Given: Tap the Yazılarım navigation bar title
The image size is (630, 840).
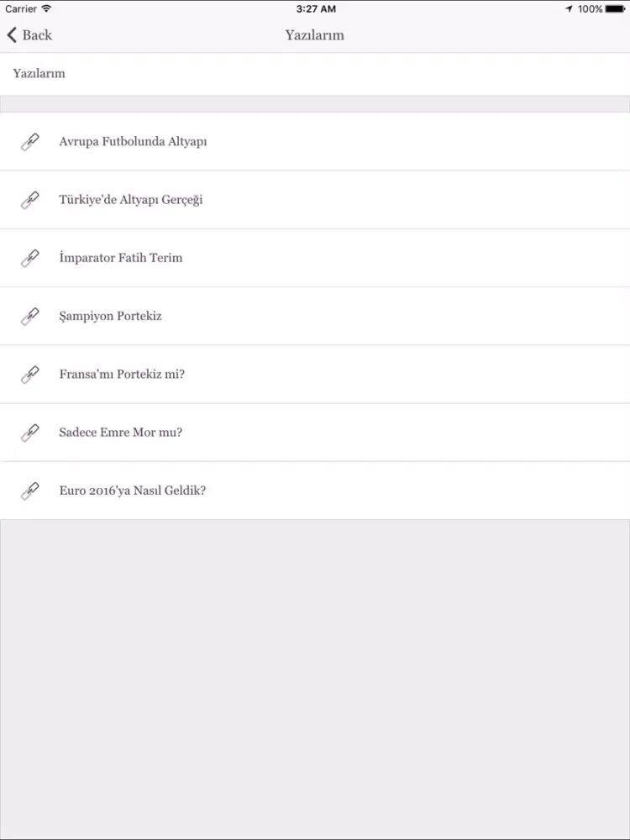Looking at the screenshot, I should coord(314,35).
